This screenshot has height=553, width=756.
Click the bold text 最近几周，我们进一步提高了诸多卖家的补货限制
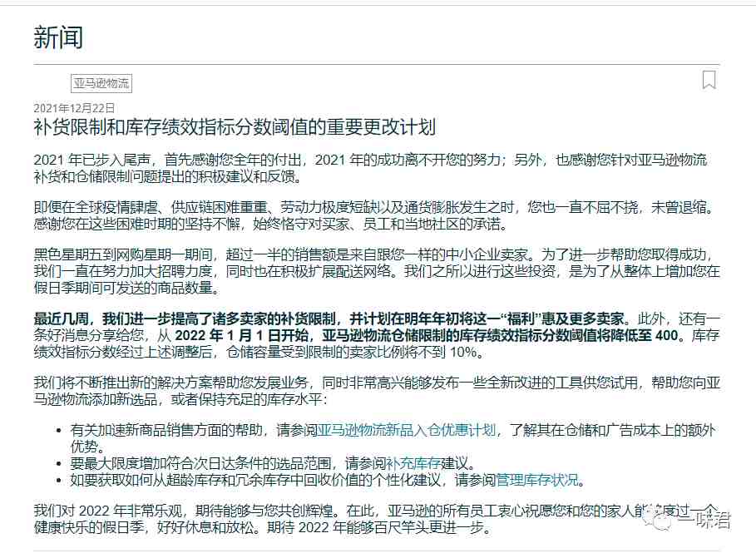185,318
